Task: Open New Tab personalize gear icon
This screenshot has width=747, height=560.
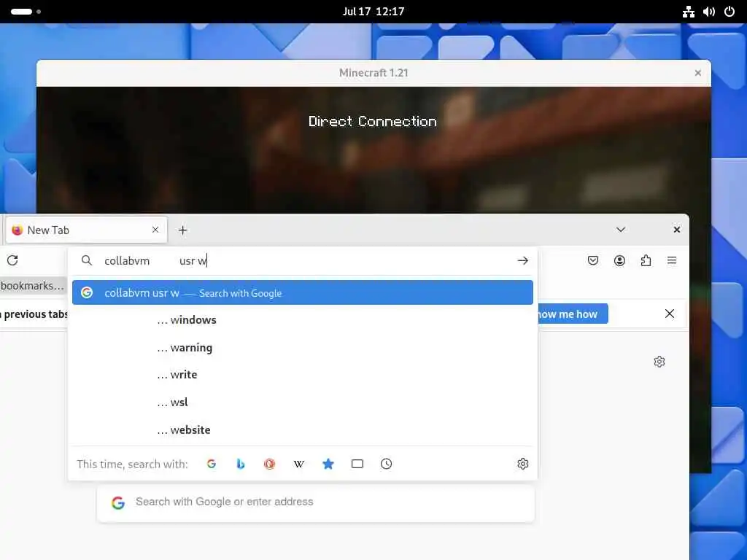Action: [659, 362]
